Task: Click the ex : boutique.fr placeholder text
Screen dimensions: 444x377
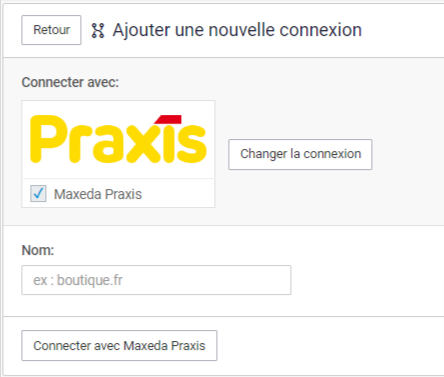Action: pos(78,280)
